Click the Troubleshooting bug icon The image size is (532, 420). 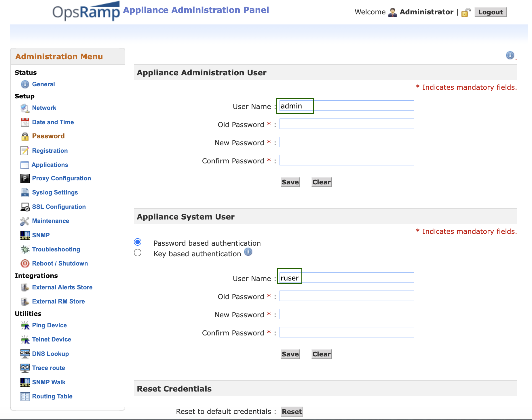[x=25, y=249]
